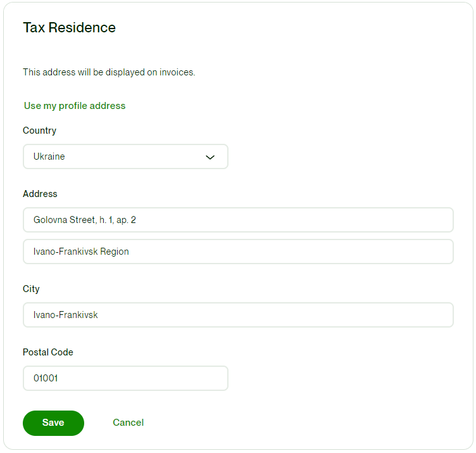Screen dimensions: 476x453
Task: Click the Postal Code label
Action: (x=48, y=352)
